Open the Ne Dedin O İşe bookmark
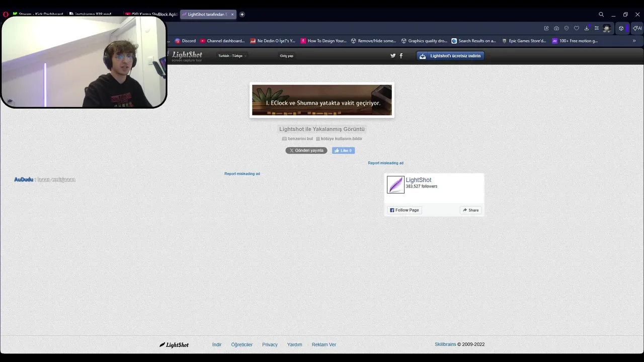The image size is (644, 362). pyautogui.click(x=273, y=41)
